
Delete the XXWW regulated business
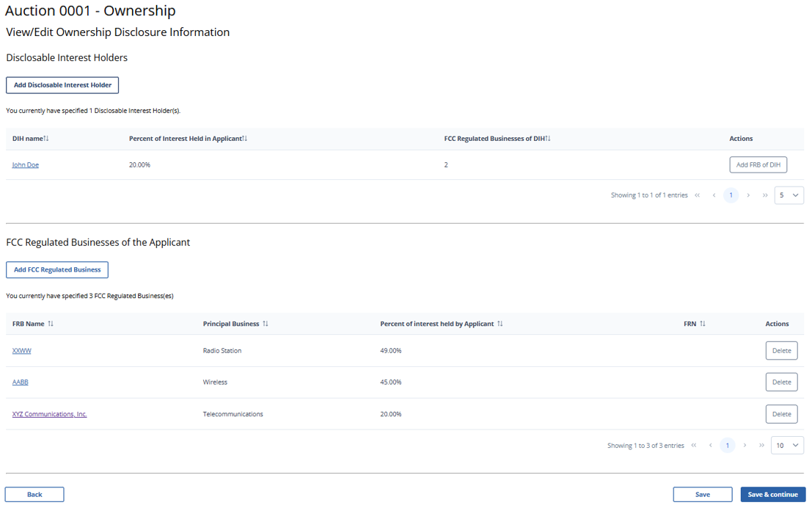click(781, 351)
